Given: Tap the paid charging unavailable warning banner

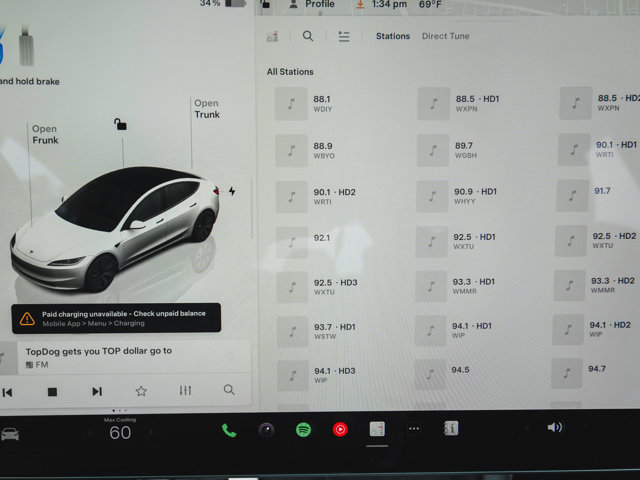Looking at the screenshot, I should (x=116, y=318).
